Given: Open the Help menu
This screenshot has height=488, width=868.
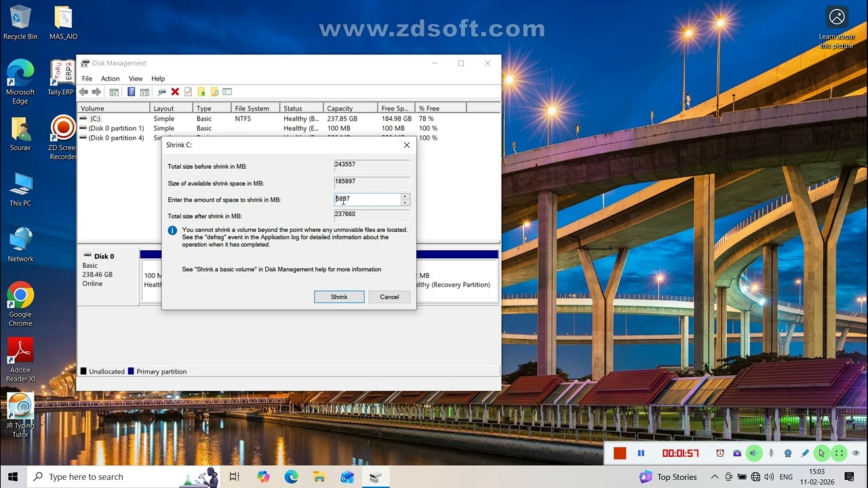Looking at the screenshot, I should coord(158,79).
